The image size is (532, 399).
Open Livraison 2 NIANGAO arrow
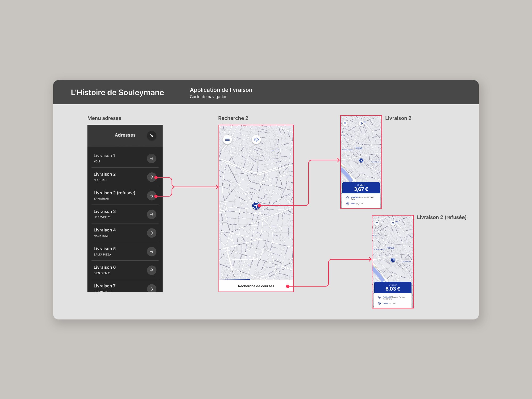151,177
